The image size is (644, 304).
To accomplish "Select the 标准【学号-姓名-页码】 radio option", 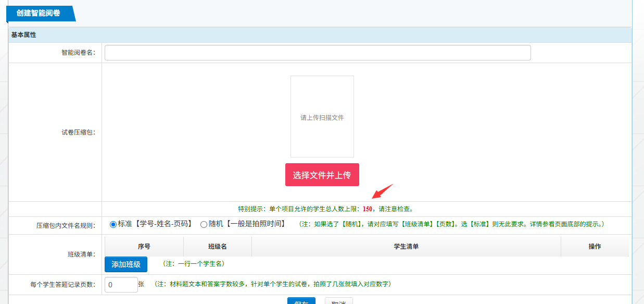I will pos(113,224).
